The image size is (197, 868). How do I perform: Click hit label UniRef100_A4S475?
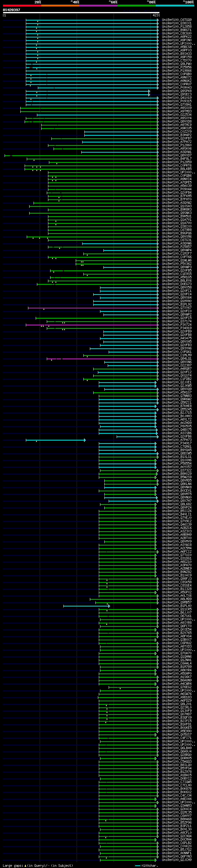[177, 338]
